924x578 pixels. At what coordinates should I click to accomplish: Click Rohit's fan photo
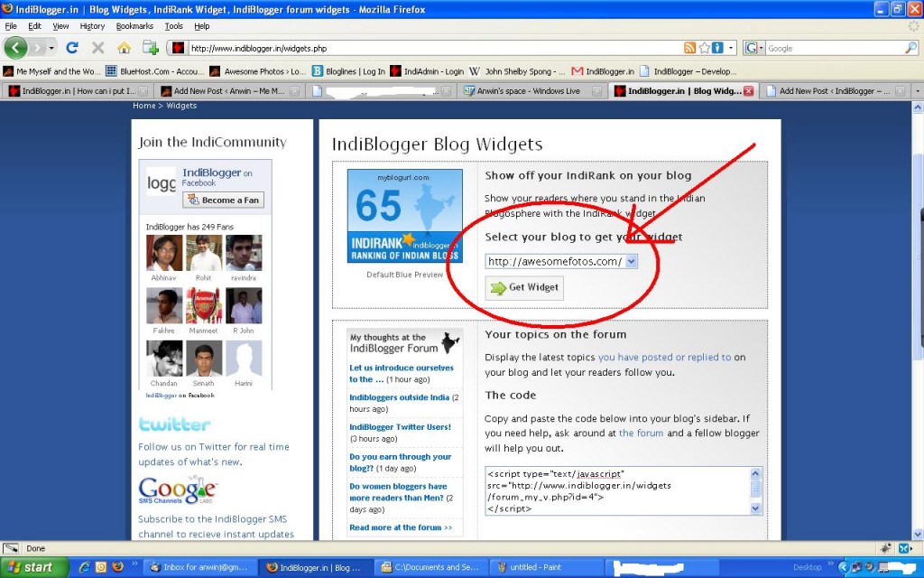point(204,253)
